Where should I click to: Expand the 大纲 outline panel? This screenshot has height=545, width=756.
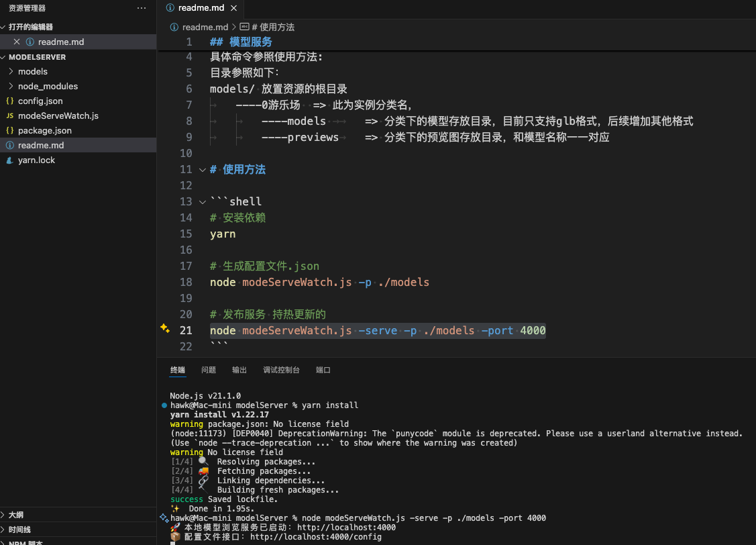pos(15,515)
